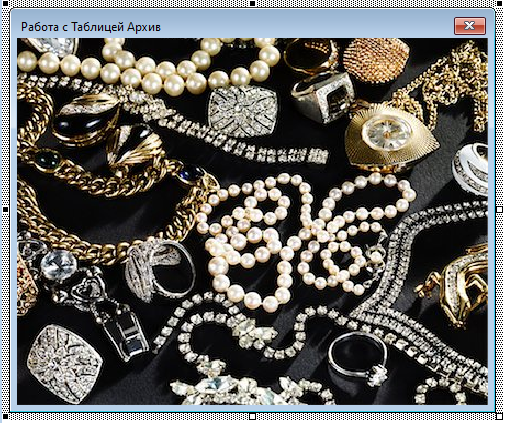Grab the form's bottom-middle resize handle
This screenshot has height=423, width=505.
252,417
